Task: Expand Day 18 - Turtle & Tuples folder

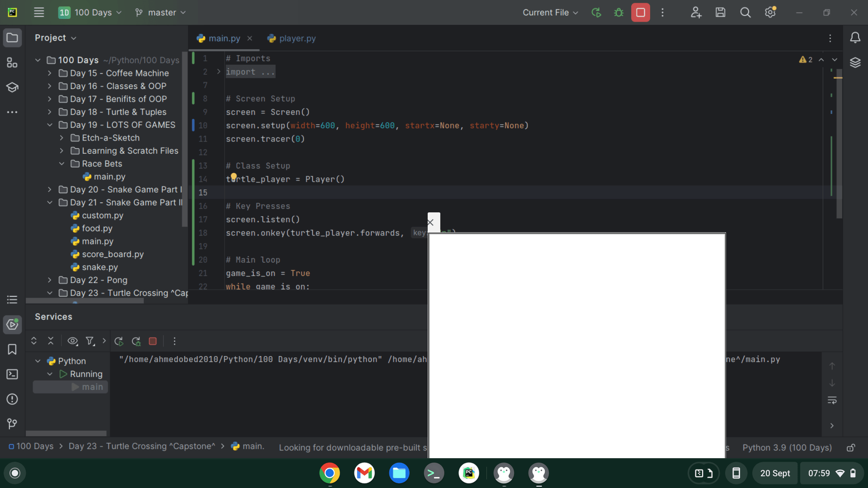Action: pos(50,112)
